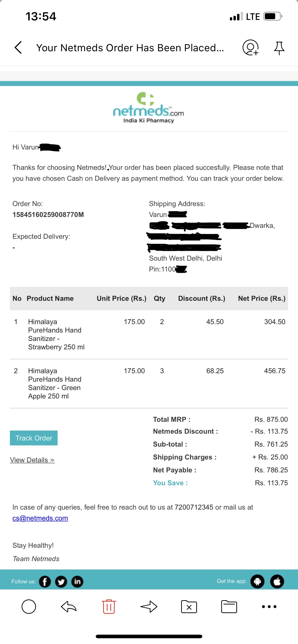Delete email with the red trash icon
The image size is (298, 644).
[x=109, y=606]
